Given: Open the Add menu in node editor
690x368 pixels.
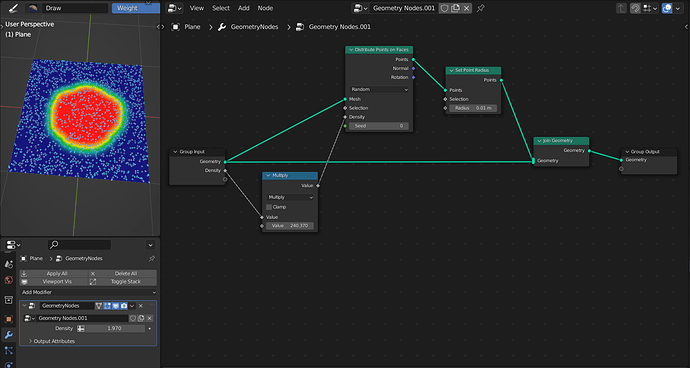Looking at the screenshot, I should click(x=243, y=8).
